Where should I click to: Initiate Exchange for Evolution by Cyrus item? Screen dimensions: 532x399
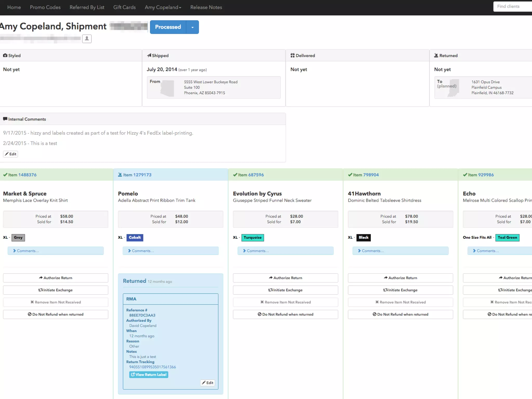click(285, 290)
